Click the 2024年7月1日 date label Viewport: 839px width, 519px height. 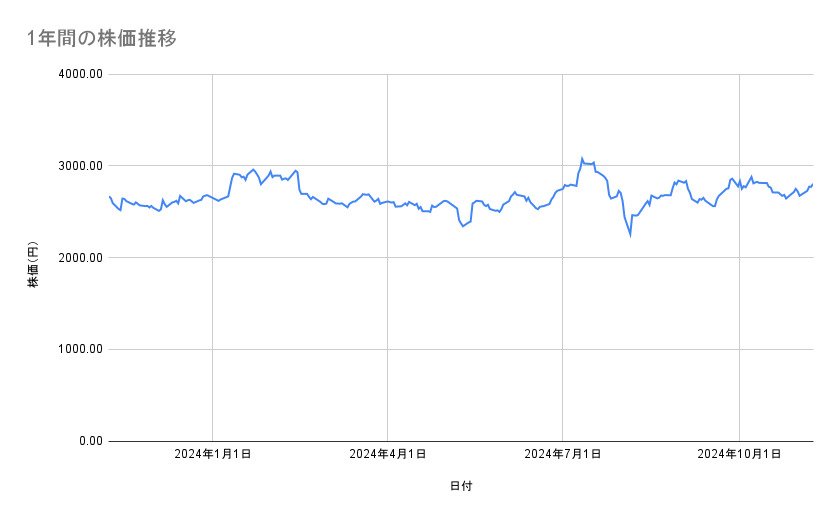pyautogui.click(x=562, y=454)
